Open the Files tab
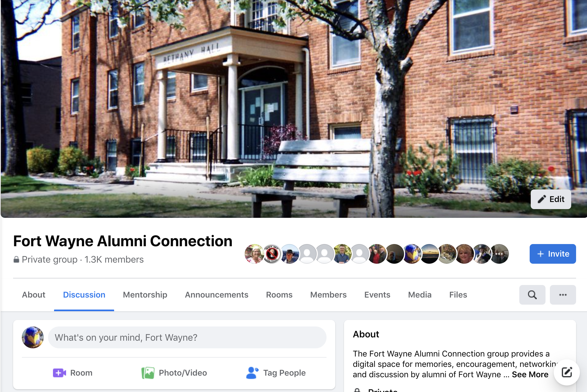587x392 pixels. (x=458, y=295)
